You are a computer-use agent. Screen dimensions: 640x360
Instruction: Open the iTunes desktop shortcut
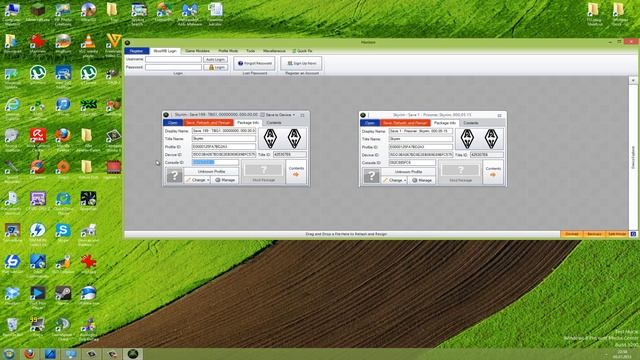(63, 107)
